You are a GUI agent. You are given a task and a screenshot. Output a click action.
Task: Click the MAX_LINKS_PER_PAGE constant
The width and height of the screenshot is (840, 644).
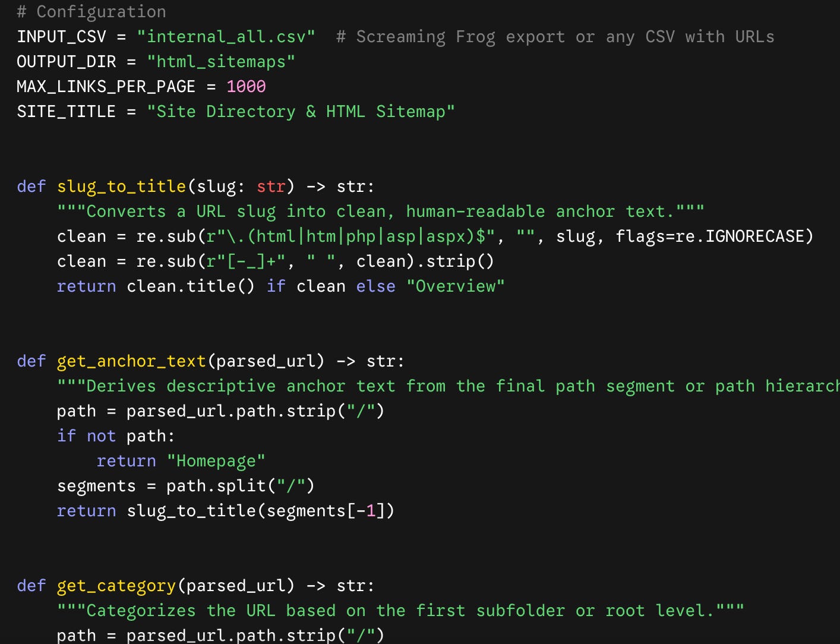click(106, 87)
